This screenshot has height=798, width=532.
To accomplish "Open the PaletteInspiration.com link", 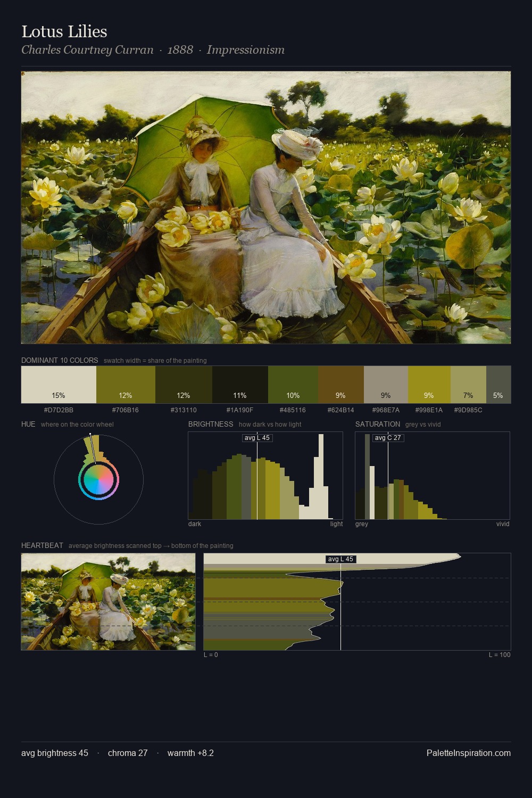I will pyautogui.click(x=469, y=753).
